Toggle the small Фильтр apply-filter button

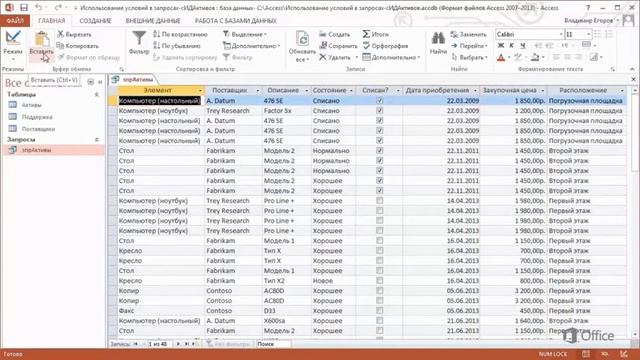[x=238, y=57]
